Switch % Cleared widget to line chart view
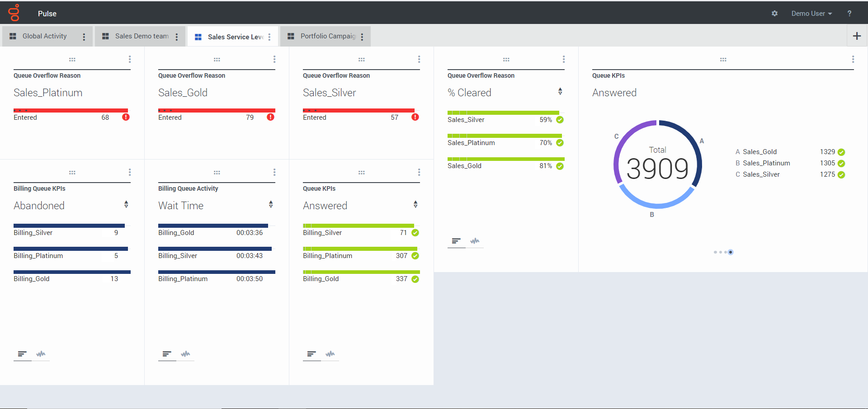Viewport: 868px width, 409px height. click(475, 241)
